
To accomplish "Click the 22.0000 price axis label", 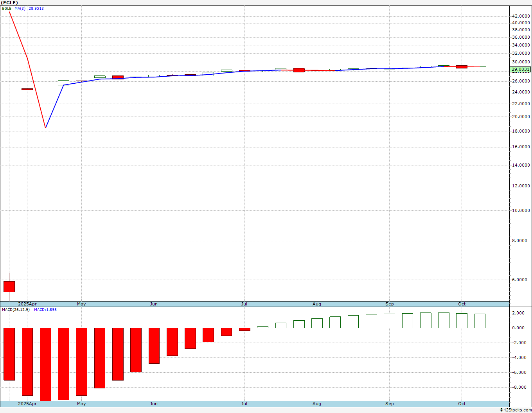I will [x=521, y=103].
